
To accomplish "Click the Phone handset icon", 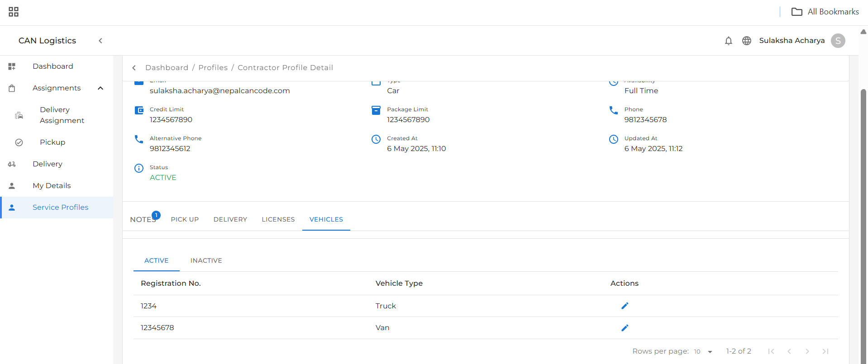I will pos(614,110).
